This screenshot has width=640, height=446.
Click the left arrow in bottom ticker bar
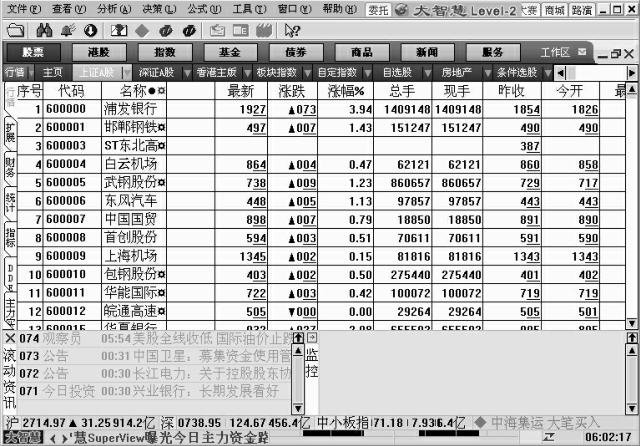click(52, 439)
